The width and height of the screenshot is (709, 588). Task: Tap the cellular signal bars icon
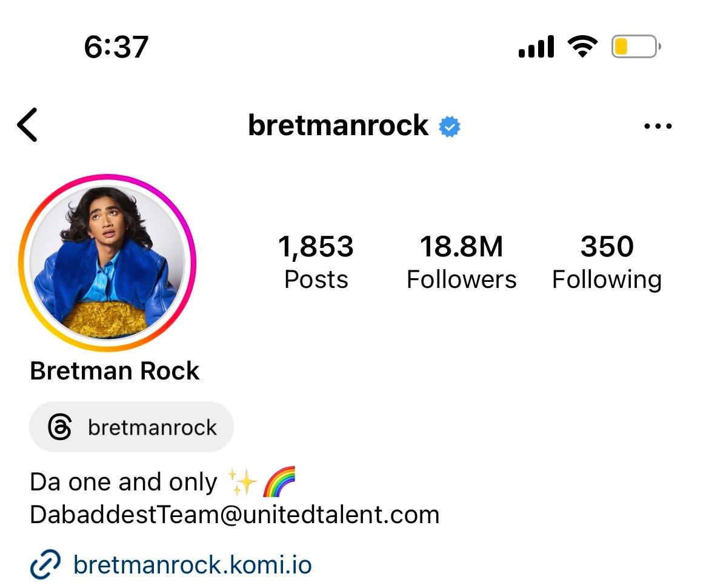coord(536,47)
